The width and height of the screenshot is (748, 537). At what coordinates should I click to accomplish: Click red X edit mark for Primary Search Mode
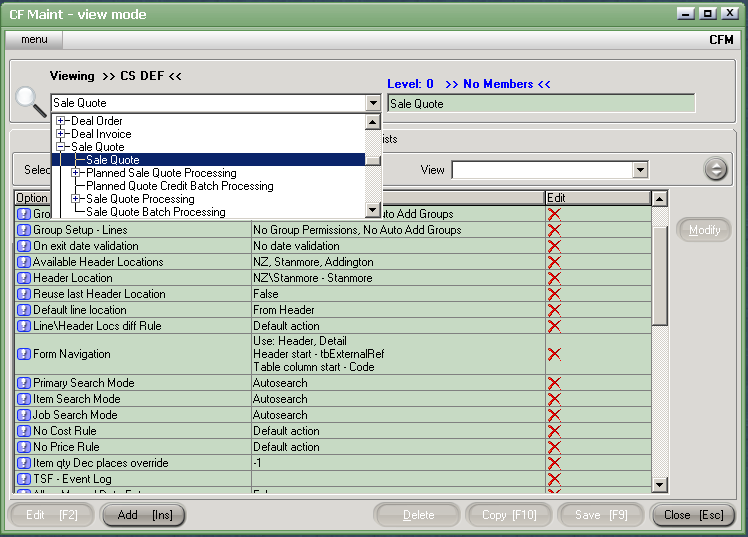(554, 383)
